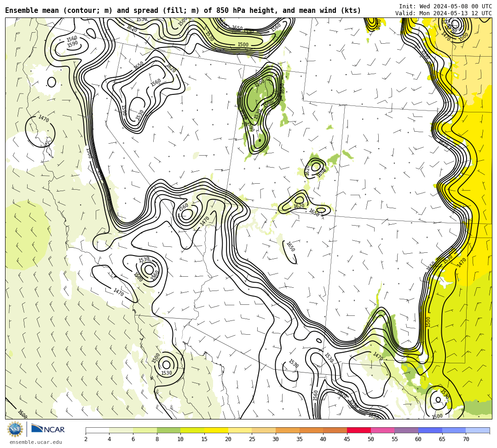Pick the periwinkle 65–70 colorbar segment
This screenshot has width=497, height=448.
click(454, 430)
